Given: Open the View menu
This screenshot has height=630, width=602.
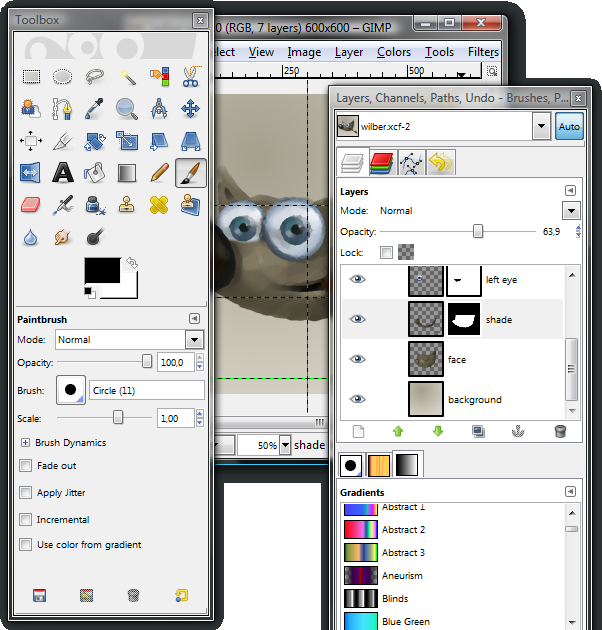Looking at the screenshot, I should [261, 52].
